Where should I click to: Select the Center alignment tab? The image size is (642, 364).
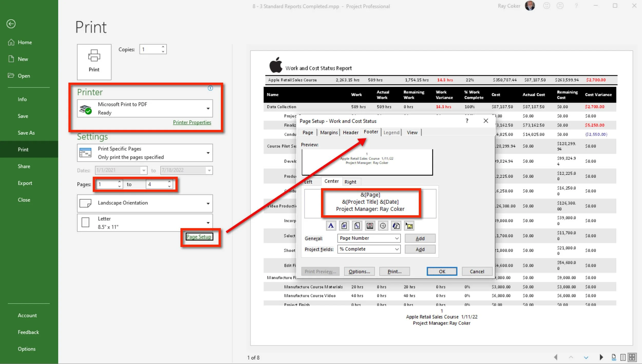pyautogui.click(x=331, y=181)
